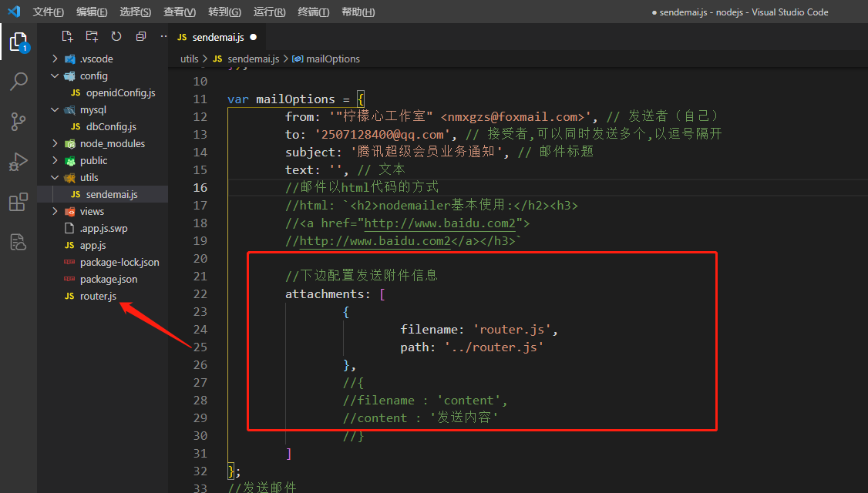Screen dimensions: 868x493
Task: Open the 转到(G) menu
Action: pos(225,12)
